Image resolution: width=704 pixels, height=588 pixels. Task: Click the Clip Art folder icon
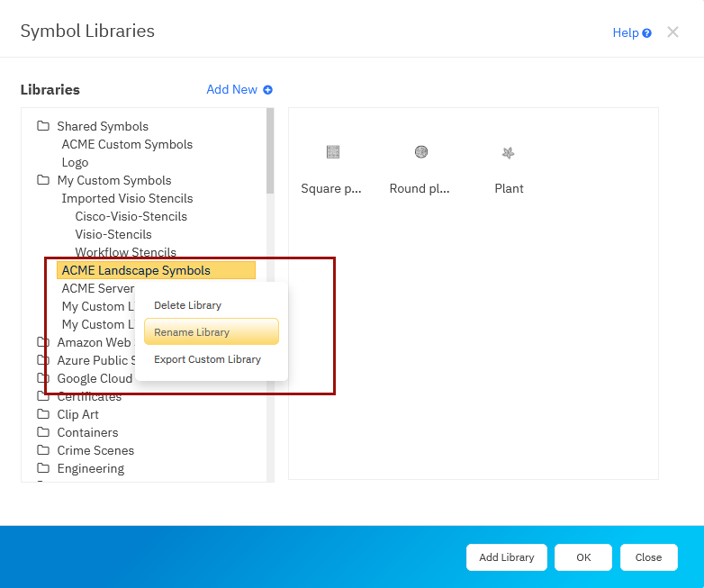point(43,414)
